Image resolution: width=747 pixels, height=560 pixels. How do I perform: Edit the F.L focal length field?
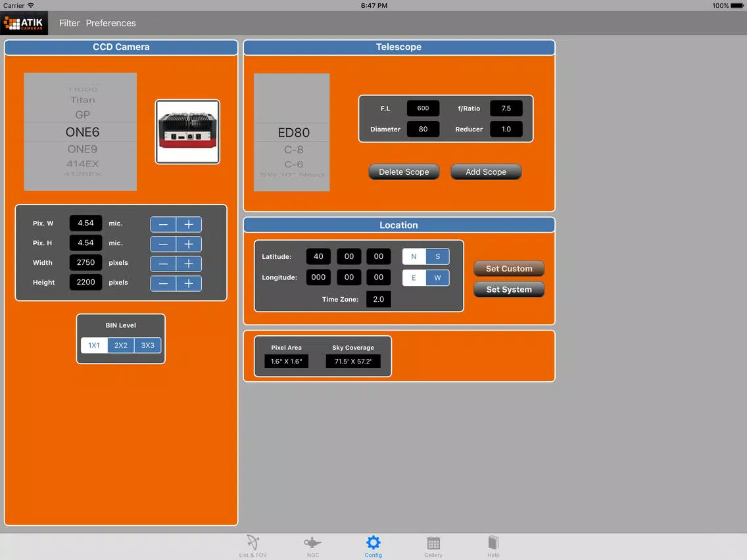tap(423, 108)
